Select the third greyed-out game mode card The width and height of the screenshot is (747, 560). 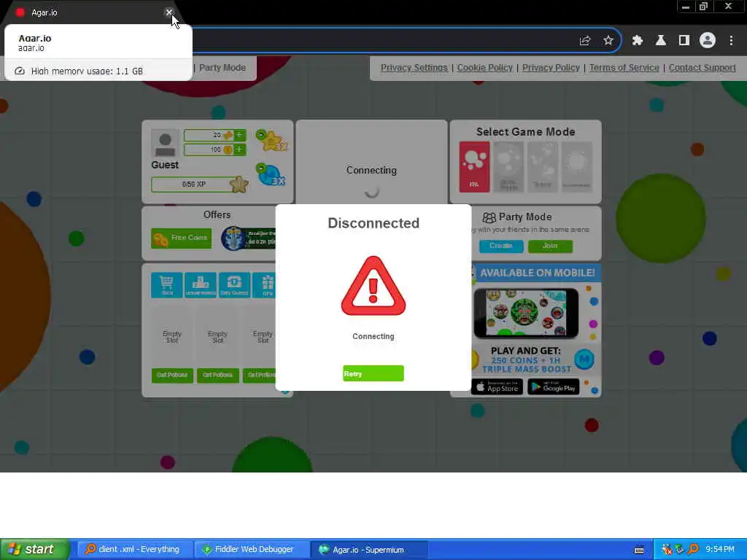coord(543,167)
